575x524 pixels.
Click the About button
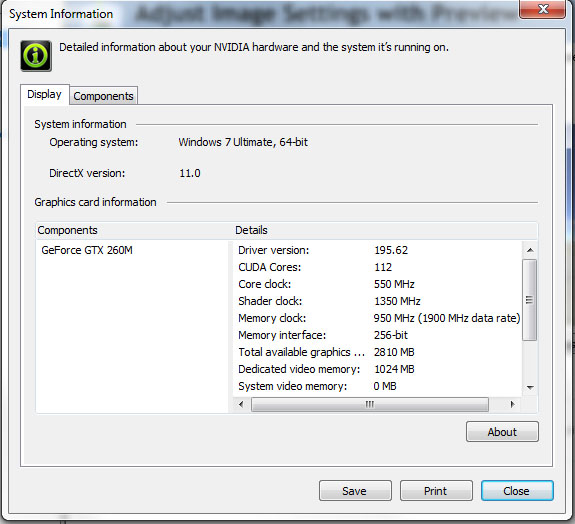tap(502, 432)
